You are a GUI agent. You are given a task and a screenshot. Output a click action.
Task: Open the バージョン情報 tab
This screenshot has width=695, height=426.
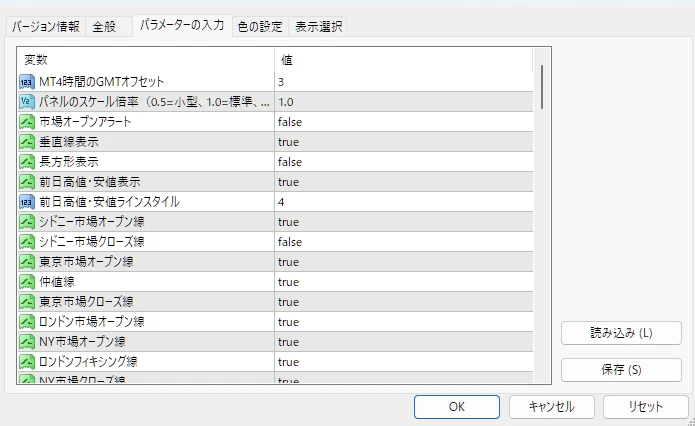pyautogui.click(x=46, y=27)
